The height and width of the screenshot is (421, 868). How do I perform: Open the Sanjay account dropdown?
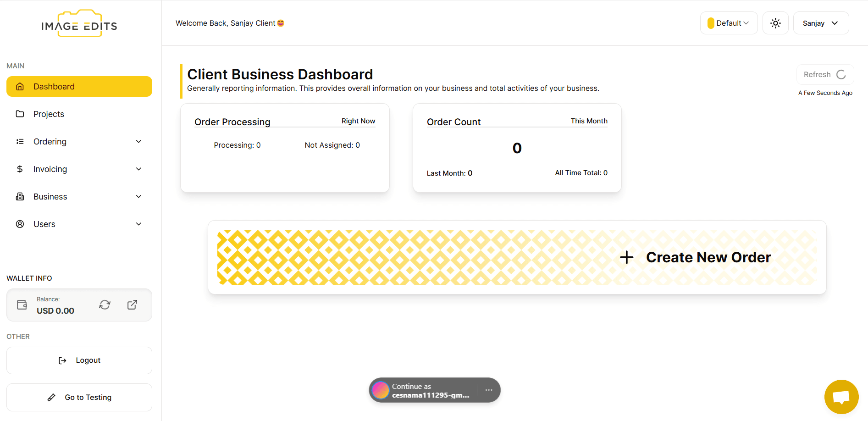[x=821, y=23]
